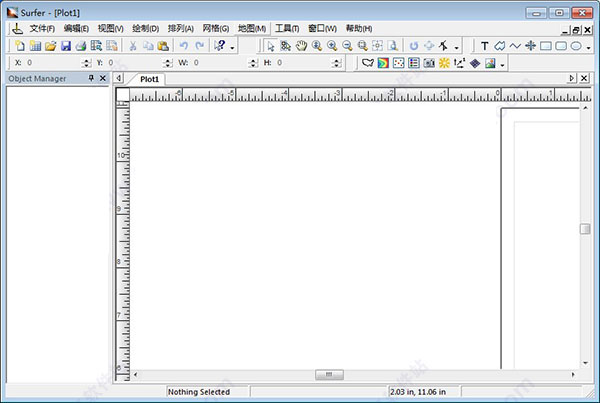The height and width of the screenshot is (403, 600).
Task: Click the Y position input field
Action: click(x=135, y=63)
